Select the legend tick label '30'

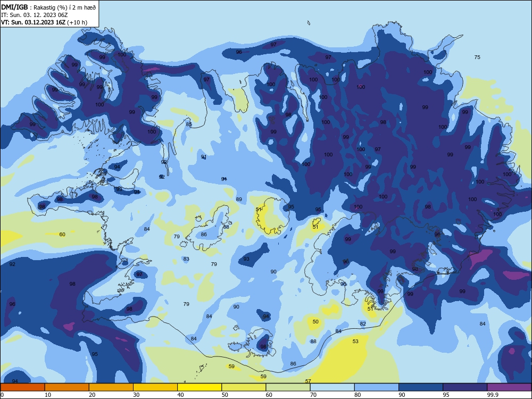click(x=136, y=395)
